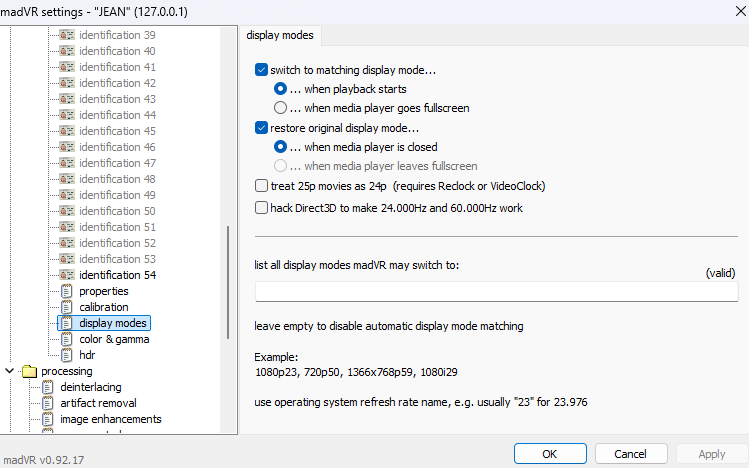Click the identification 54 device icon
The height and width of the screenshot is (468, 749).
[x=67, y=275]
